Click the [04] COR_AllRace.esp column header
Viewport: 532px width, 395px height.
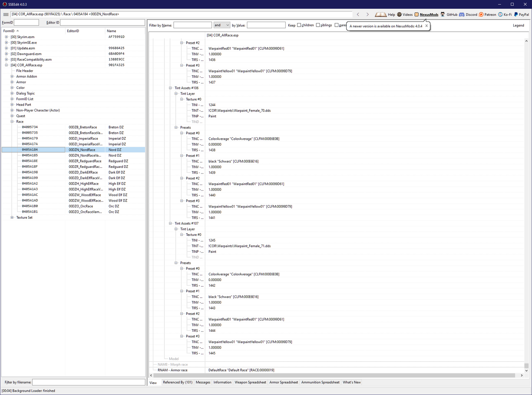pos(222,35)
